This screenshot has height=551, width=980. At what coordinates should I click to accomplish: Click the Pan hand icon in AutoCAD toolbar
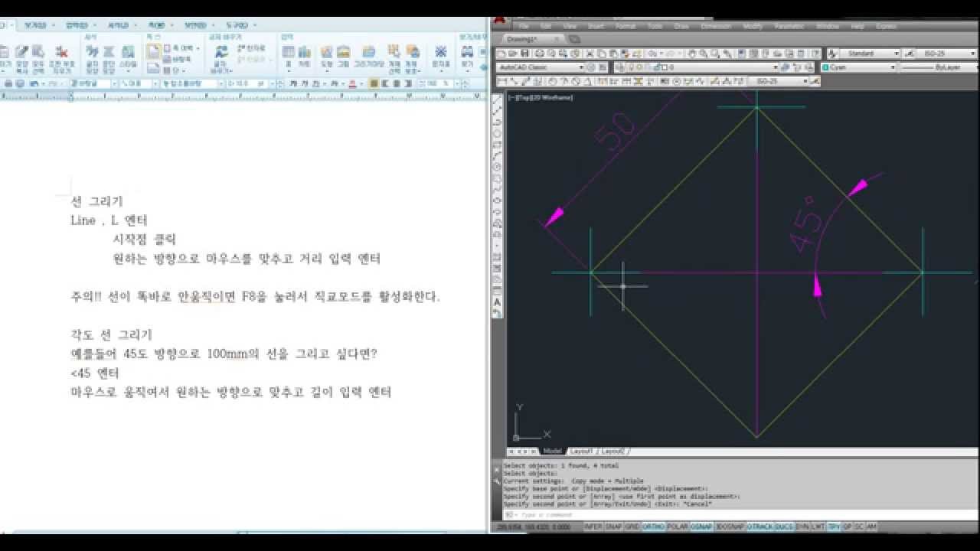pyautogui.click(x=692, y=54)
